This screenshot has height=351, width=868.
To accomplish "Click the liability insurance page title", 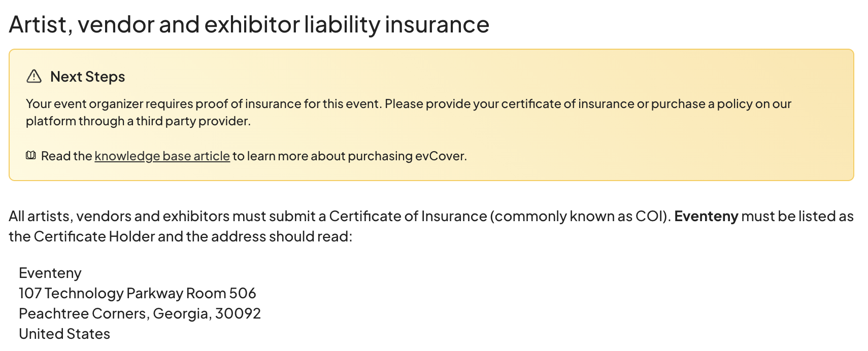I will click(249, 24).
